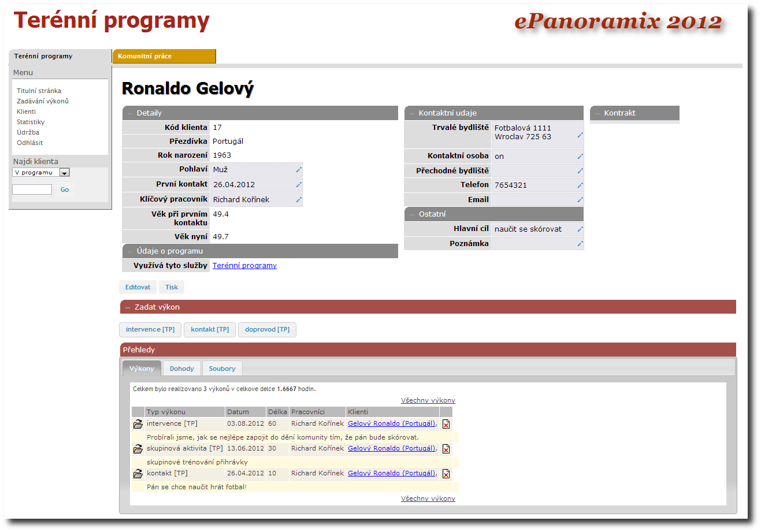Open the V programu dropdown

(64, 173)
